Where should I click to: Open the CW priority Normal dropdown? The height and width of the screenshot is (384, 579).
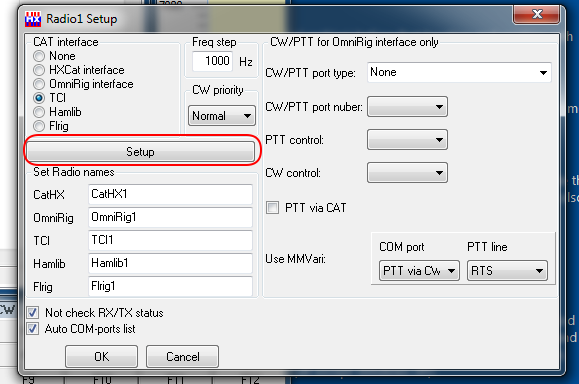222,116
